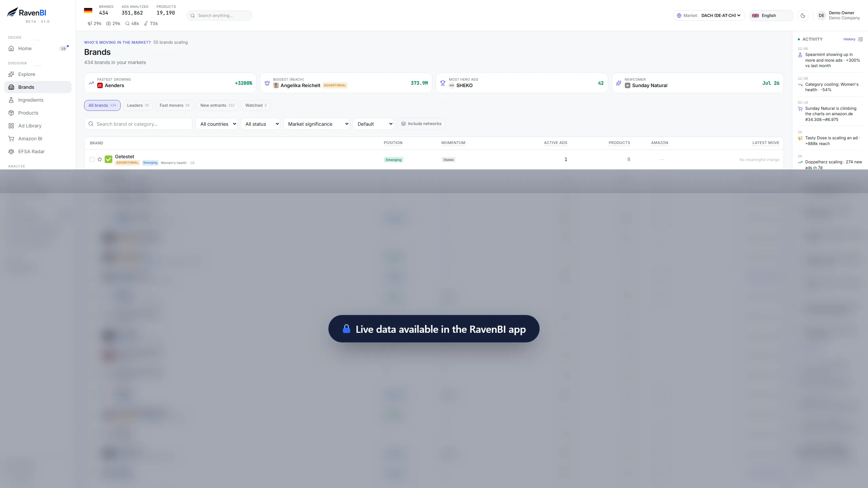
Task: Open the All status dropdown
Action: click(x=260, y=124)
